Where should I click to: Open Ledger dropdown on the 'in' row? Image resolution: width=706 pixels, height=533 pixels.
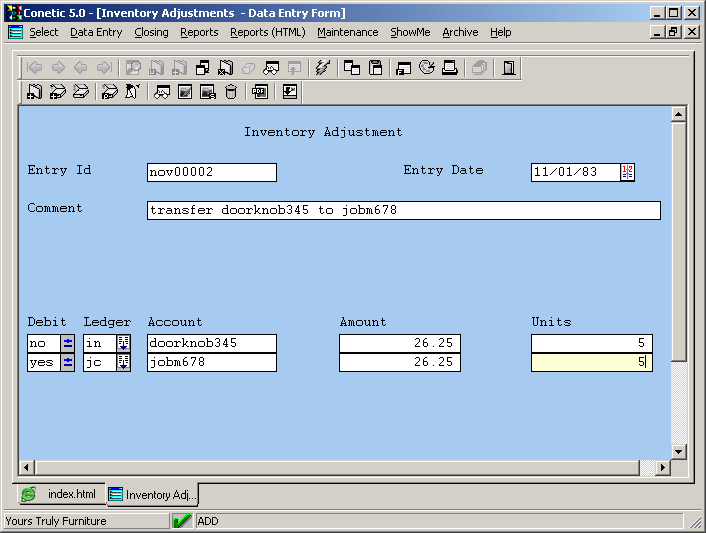click(x=124, y=343)
